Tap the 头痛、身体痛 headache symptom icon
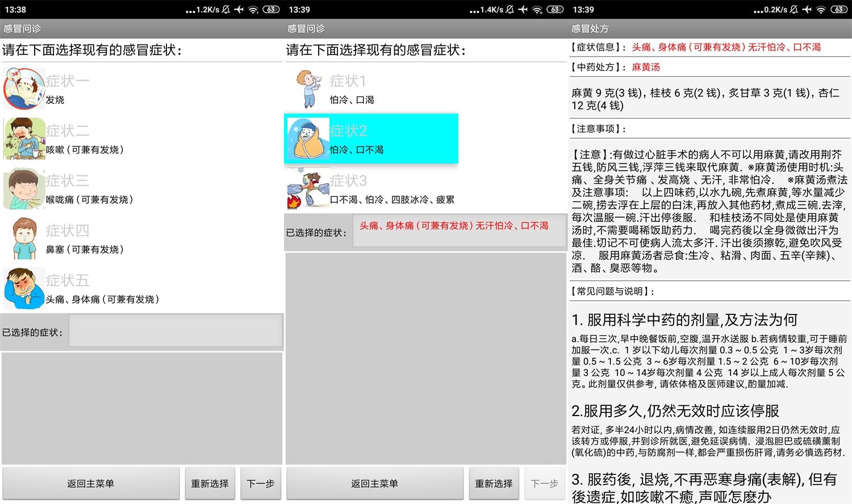This screenshot has height=504, width=852. pyautogui.click(x=24, y=289)
